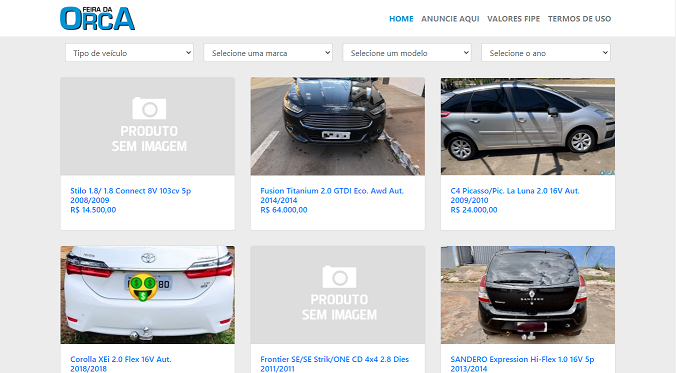The width and height of the screenshot is (676, 373).
Task: Open the ANUNCIE AQUI menu item
Action: [450, 19]
